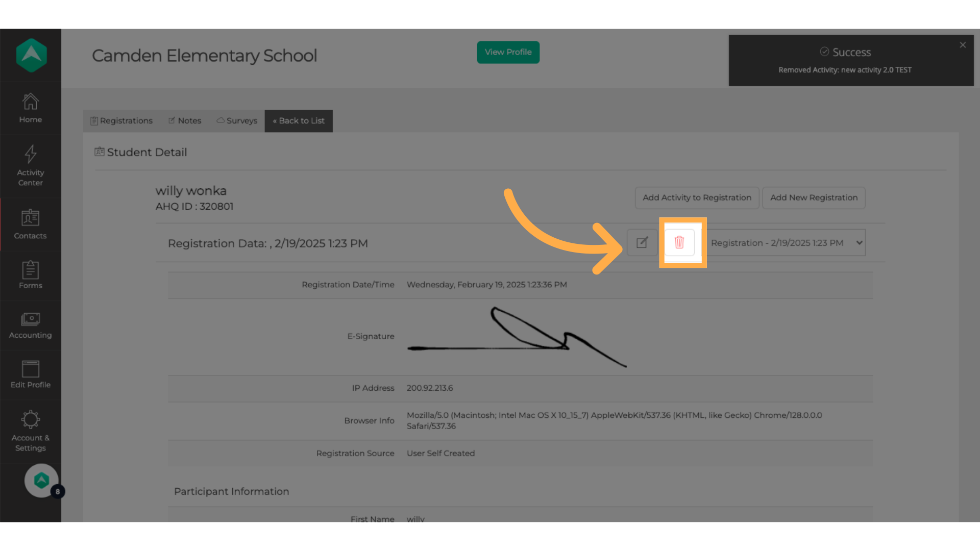Open Edit Profile sidebar icon
980x551 pixels.
[31, 374]
